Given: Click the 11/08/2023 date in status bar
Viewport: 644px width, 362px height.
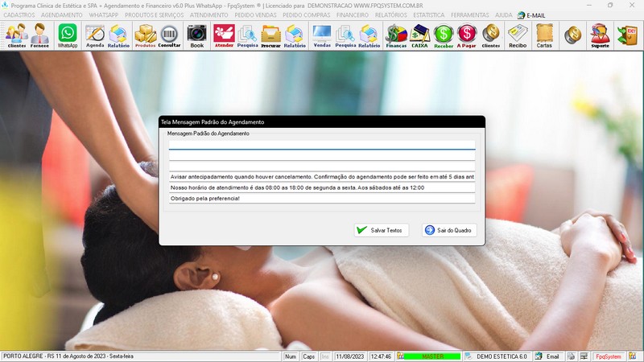Looking at the screenshot, I should coord(350,356).
